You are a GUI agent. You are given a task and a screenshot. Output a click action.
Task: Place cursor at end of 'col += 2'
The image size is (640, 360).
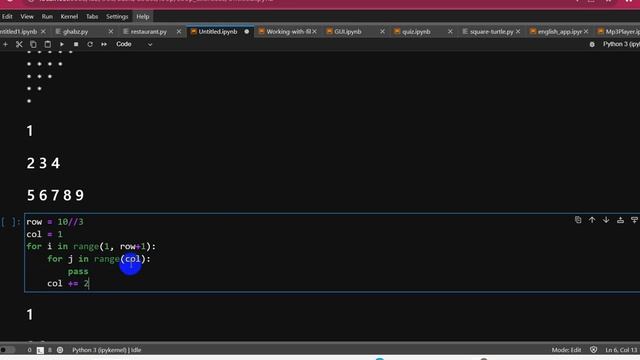[x=89, y=284]
